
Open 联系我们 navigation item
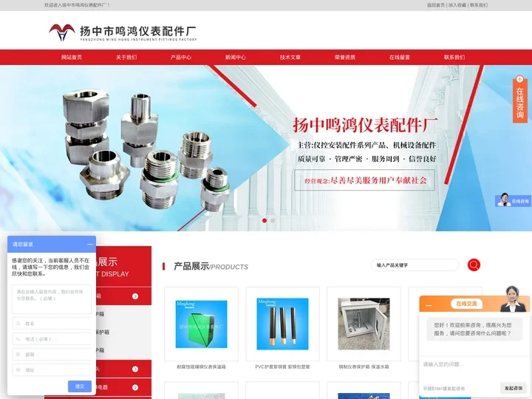(454, 58)
